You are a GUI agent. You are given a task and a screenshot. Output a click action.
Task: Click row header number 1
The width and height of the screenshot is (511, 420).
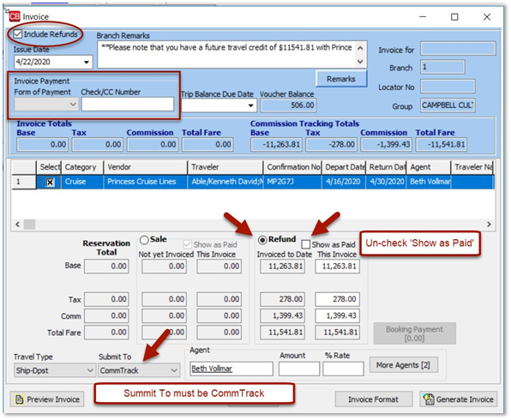coord(24,182)
